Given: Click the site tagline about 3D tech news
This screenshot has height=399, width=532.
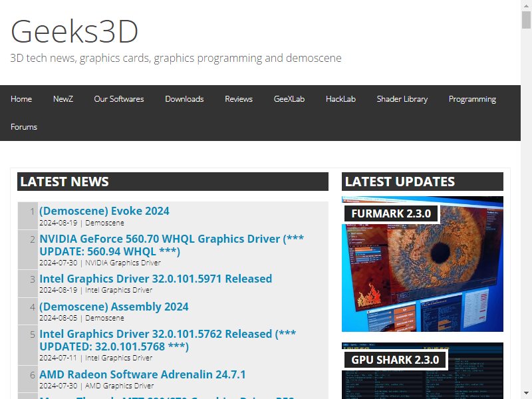Looking at the screenshot, I should [176, 59].
